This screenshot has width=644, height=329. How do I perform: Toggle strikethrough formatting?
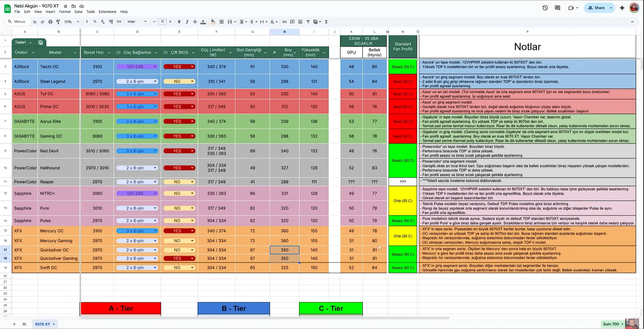[x=195, y=22]
